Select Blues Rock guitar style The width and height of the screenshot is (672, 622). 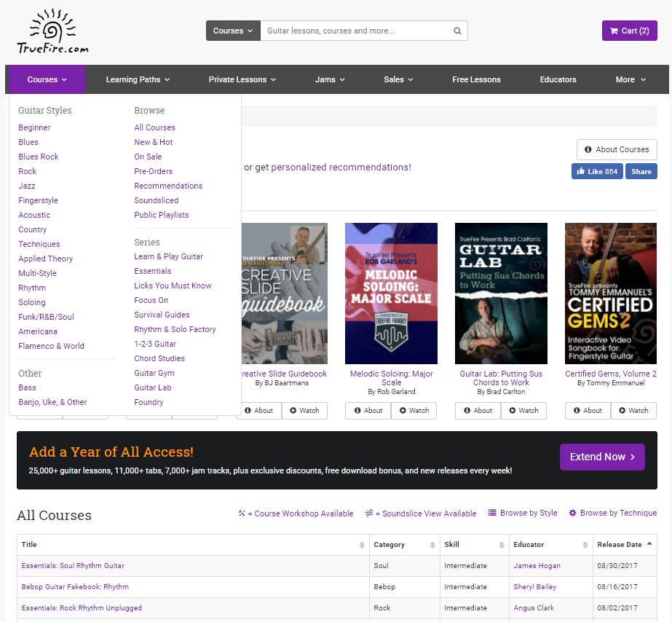click(x=39, y=157)
